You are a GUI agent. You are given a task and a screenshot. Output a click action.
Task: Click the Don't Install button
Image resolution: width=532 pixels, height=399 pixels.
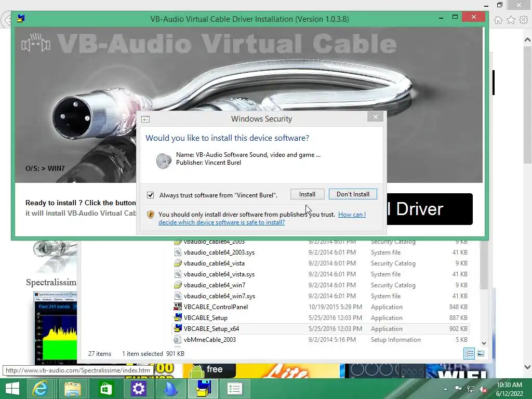click(x=353, y=194)
